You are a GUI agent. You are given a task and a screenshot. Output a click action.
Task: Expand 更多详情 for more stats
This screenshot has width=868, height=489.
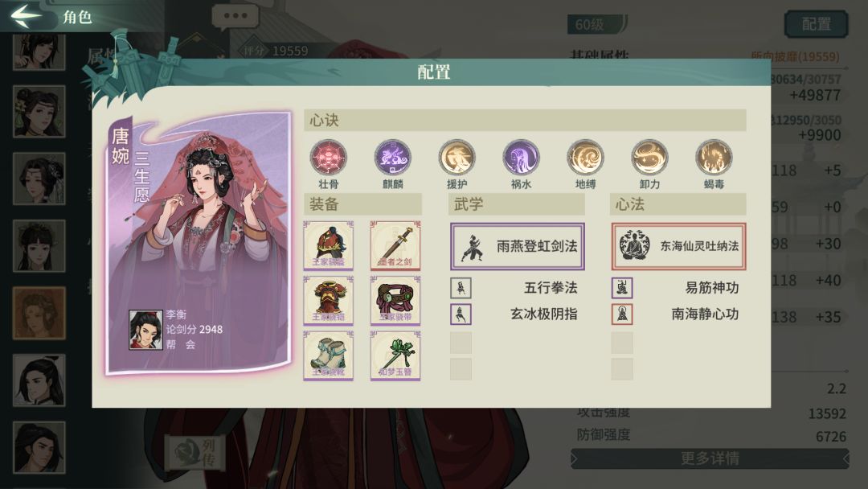pos(710,458)
